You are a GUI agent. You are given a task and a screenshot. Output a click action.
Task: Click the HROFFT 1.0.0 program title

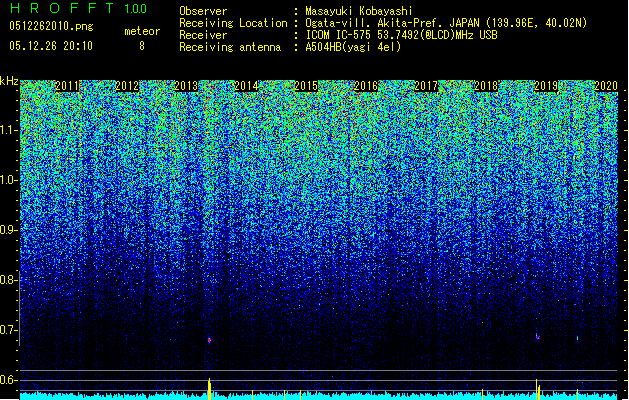[x=79, y=8]
